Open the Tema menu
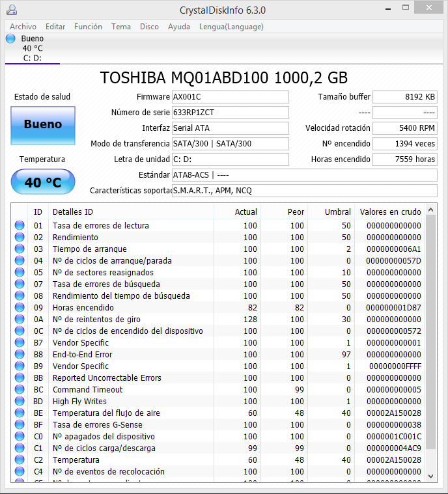The image size is (448, 494). [120, 27]
